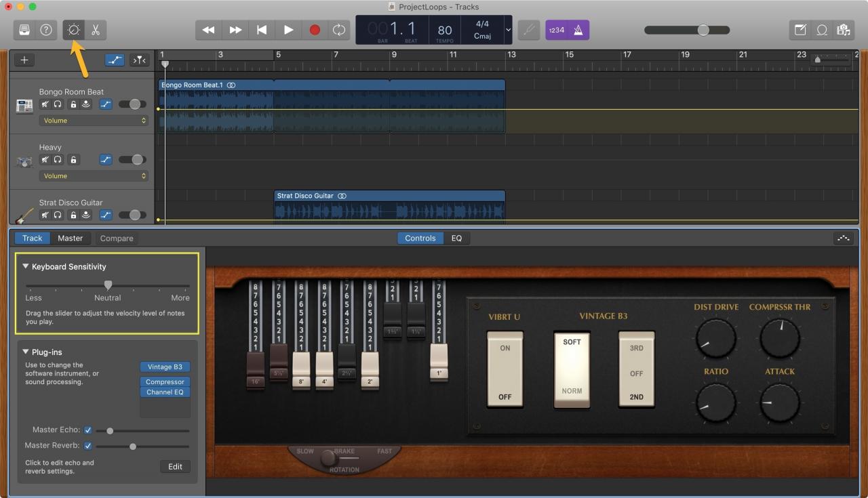Open the Compressor plug-in

tap(165, 382)
